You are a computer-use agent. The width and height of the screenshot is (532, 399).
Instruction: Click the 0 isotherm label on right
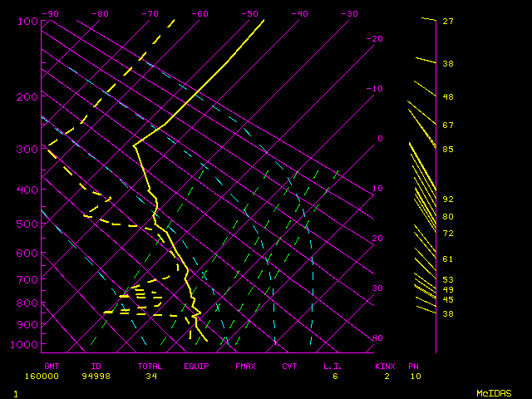pyautogui.click(x=380, y=139)
